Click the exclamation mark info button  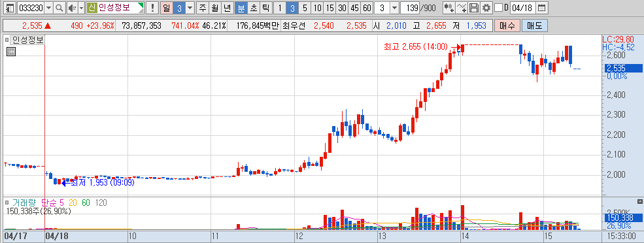point(153,7)
